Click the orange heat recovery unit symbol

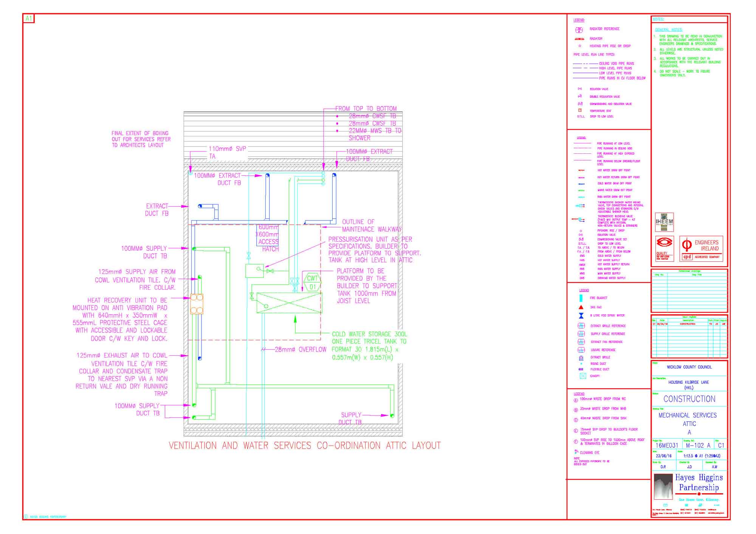(197, 304)
